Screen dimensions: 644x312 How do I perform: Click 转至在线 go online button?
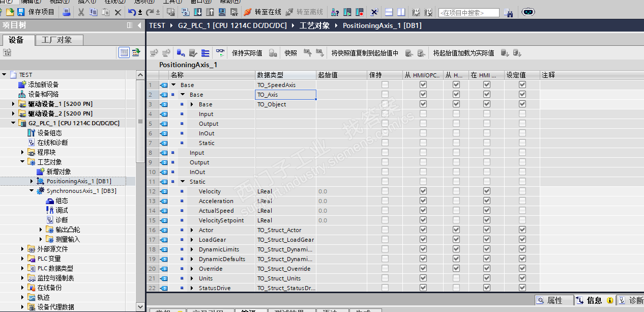point(262,12)
